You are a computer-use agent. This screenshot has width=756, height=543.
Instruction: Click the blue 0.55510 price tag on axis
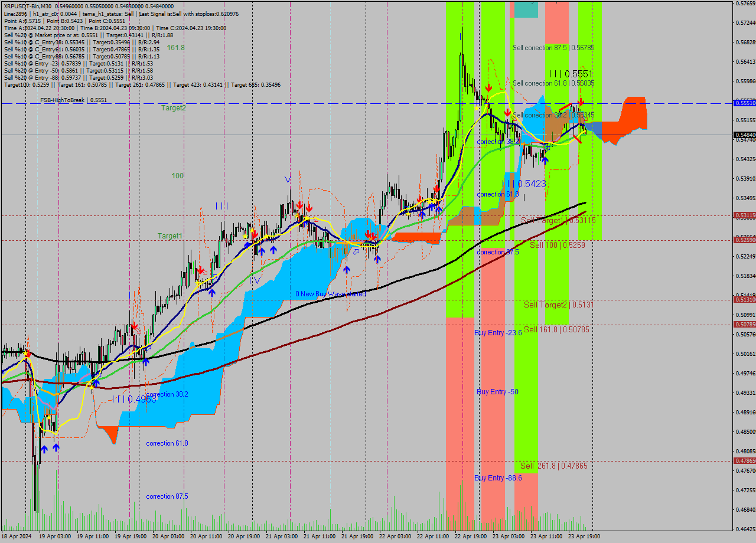pos(745,103)
